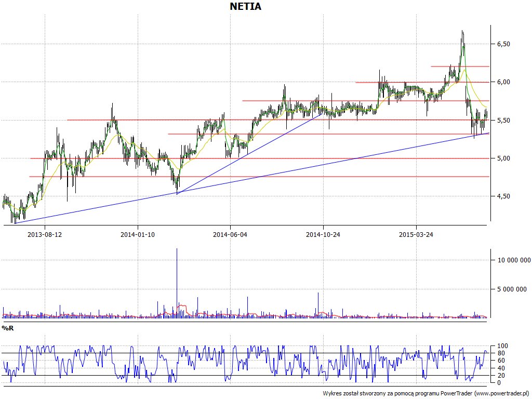Click the %R indicator label
532x399 pixels.
coord(8,328)
